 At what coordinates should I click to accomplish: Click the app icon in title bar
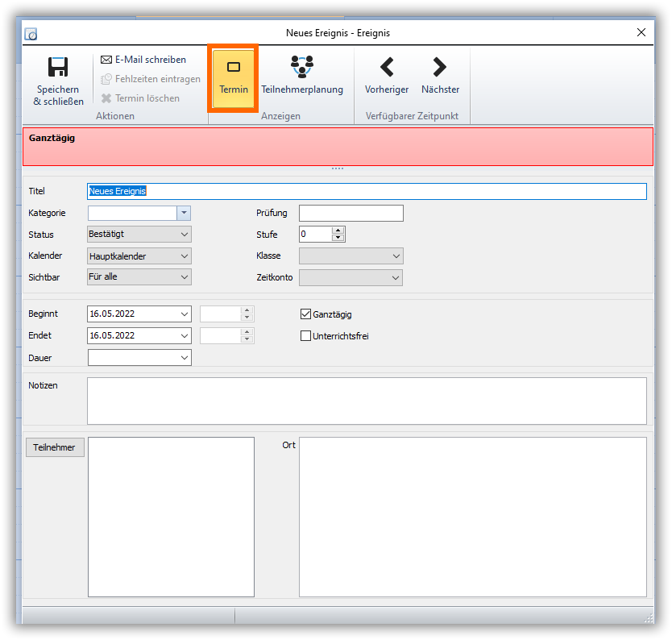31,34
